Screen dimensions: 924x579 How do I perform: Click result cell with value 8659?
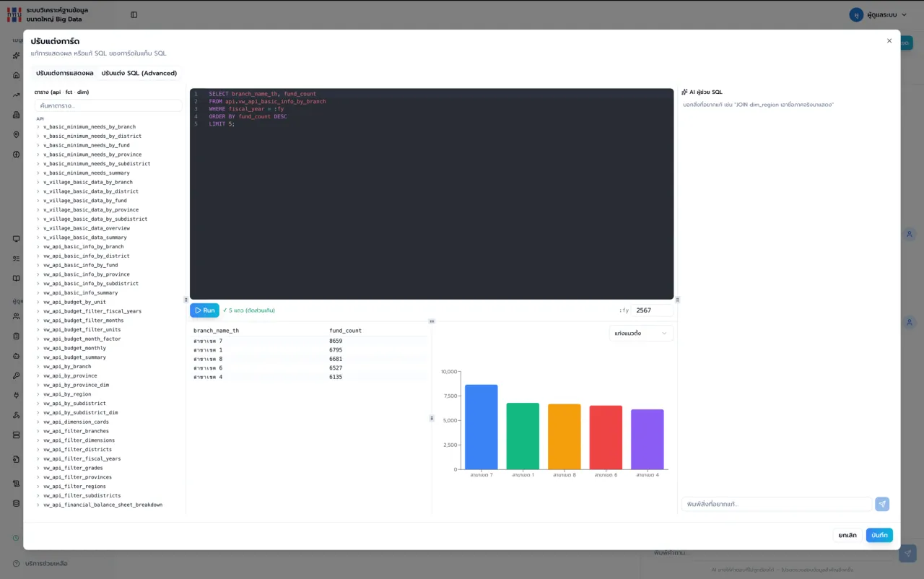(x=336, y=341)
